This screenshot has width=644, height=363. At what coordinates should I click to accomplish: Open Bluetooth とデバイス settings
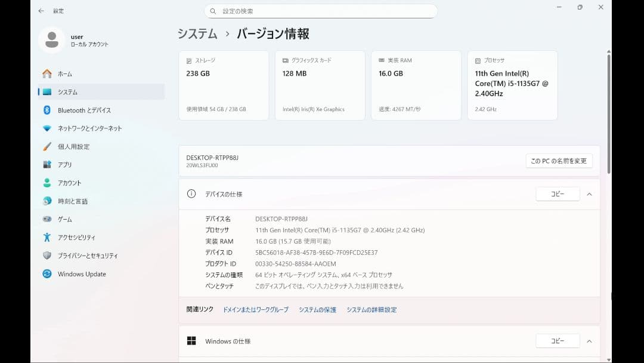pos(101,110)
